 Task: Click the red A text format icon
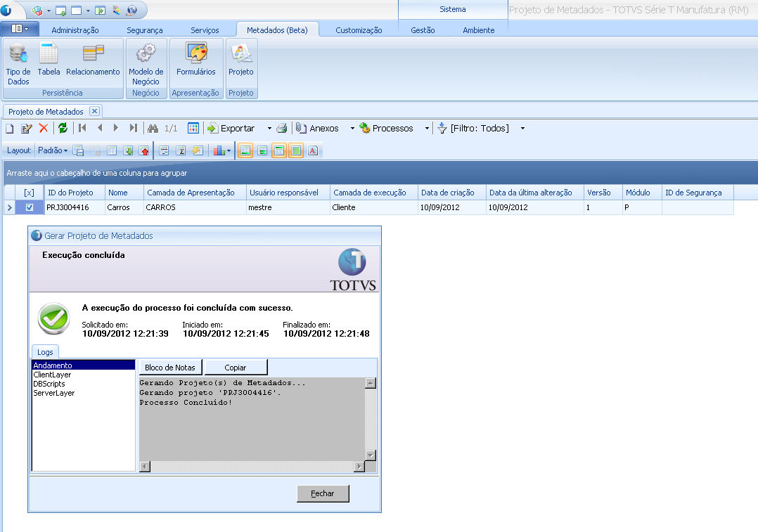(x=313, y=151)
